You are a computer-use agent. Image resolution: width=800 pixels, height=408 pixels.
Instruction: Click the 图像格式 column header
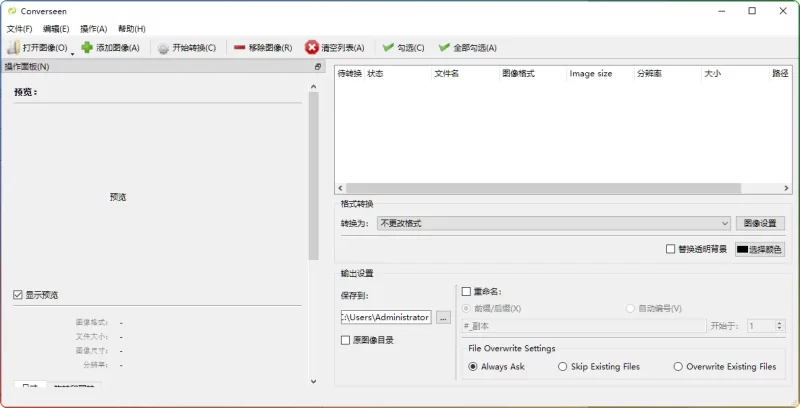(x=518, y=73)
